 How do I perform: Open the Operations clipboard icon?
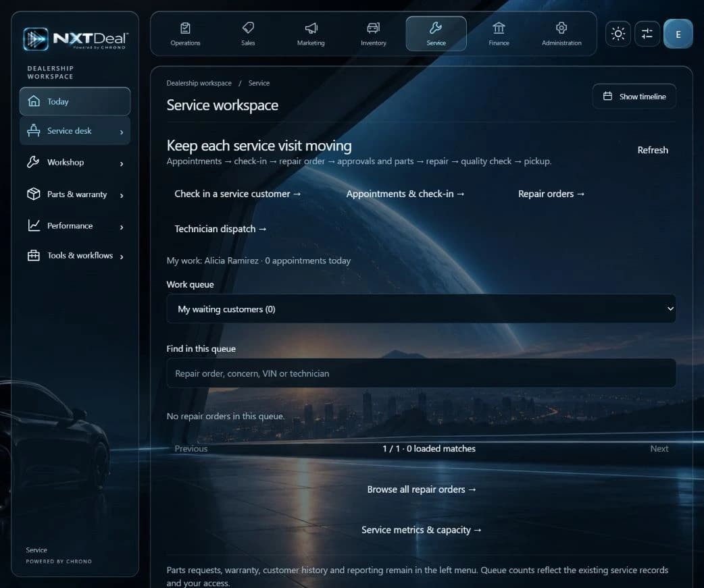[x=185, y=28]
